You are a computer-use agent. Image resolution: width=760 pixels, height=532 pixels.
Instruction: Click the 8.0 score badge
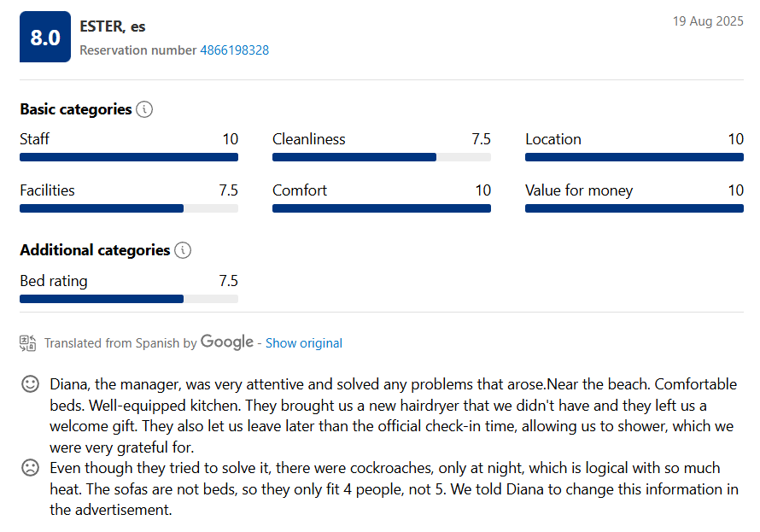45,37
